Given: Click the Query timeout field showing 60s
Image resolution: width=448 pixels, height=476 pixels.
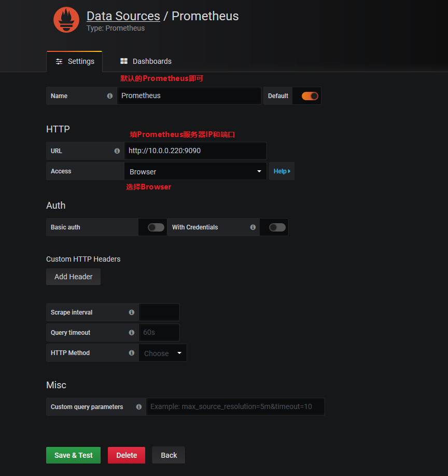Looking at the screenshot, I should [x=159, y=332].
